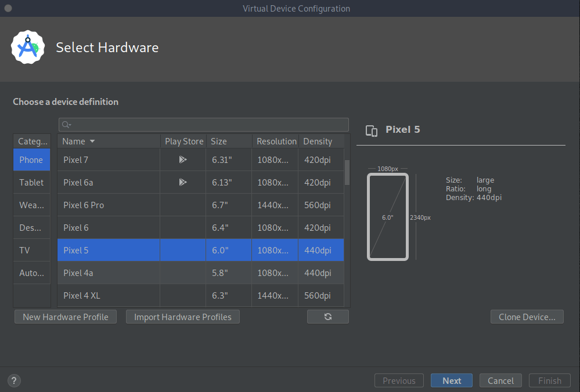Click the Finish button
The image size is (580, 392).
[x=550, y=380]
